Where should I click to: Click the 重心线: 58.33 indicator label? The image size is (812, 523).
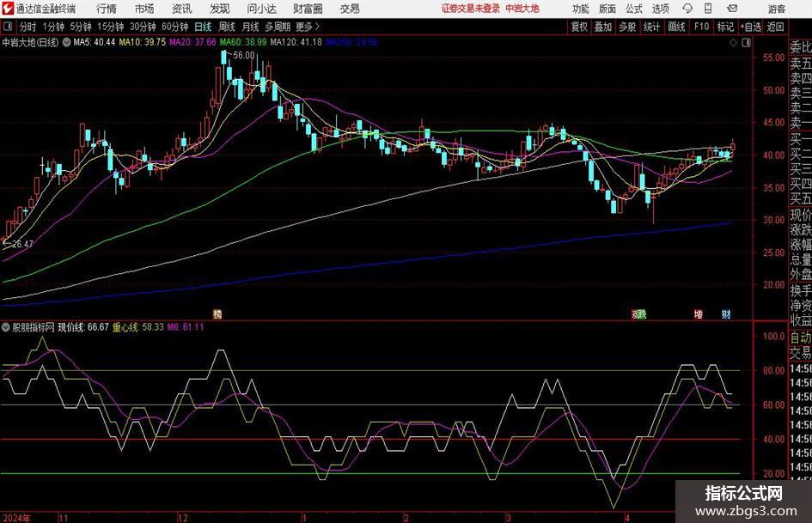[138, 327]
